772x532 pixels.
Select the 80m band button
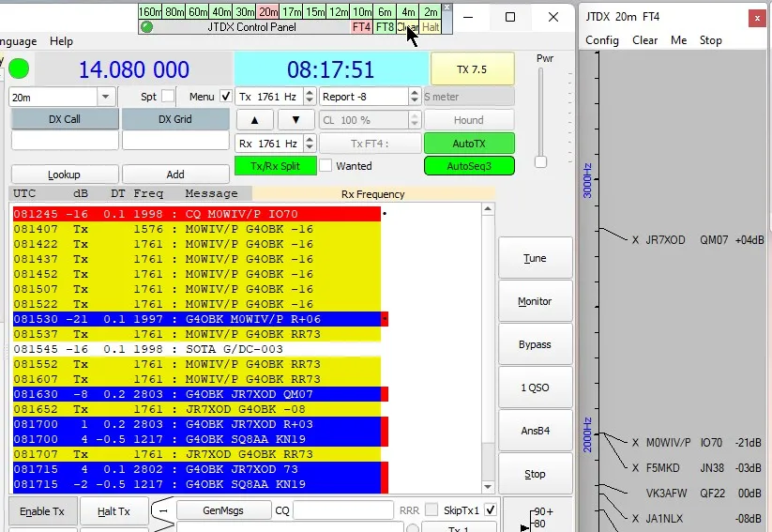(x=174, y=12)
